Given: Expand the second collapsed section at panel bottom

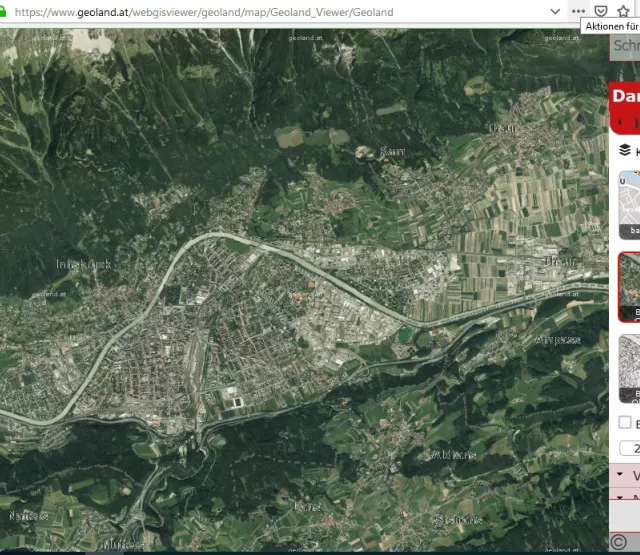Looking at the screenshot, I should tap(621, 496).
